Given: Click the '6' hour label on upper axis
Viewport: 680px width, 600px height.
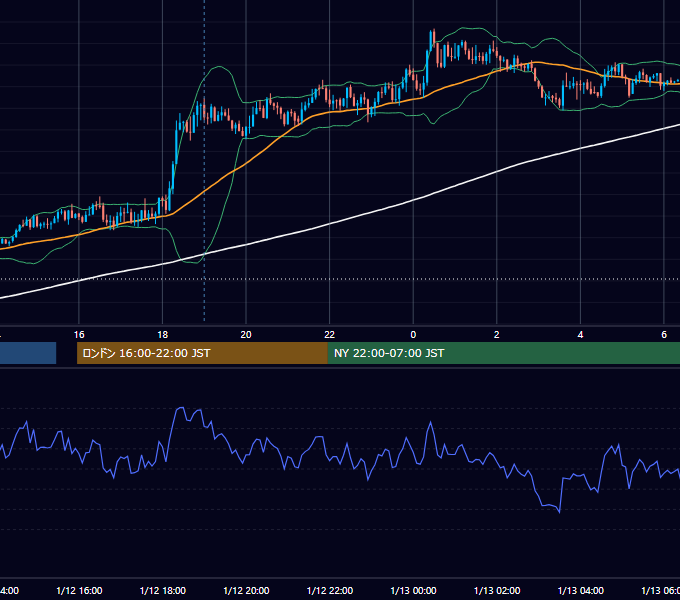Looking at the screenshot, I should (x=664, y=335).
